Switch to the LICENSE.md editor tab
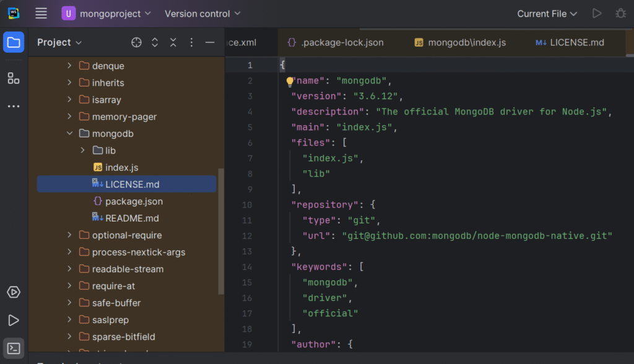Image resolution: width=634 pixels, height=364 pixels. pyautogui.click(x=570, y=43)
